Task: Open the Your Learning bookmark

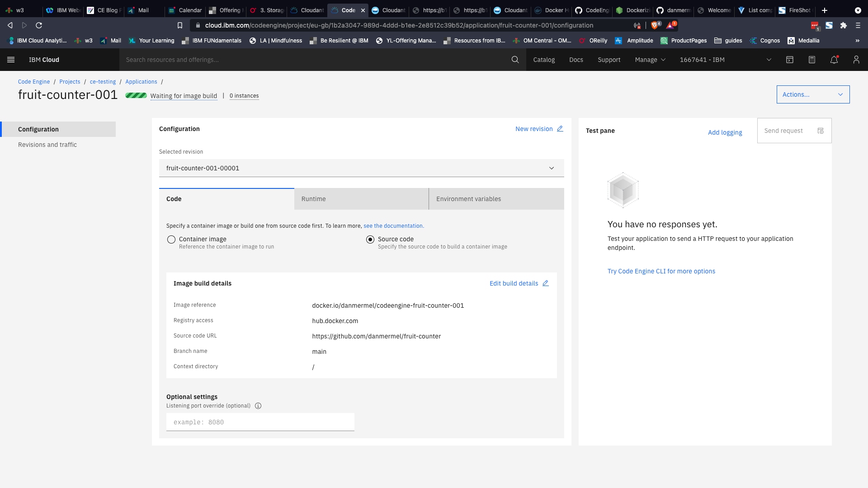Action: (x=151, y=41)
